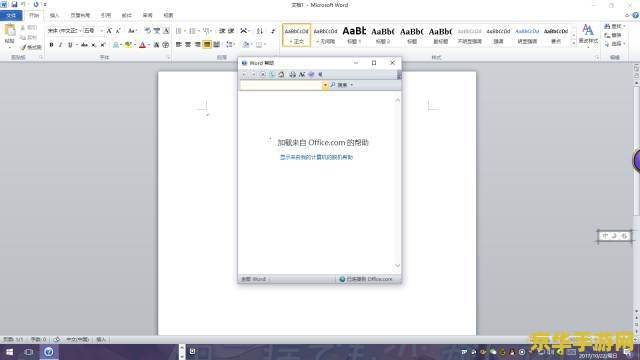Click the table of contents book icon in Help
640x360 pixels.
tap(311, 74)
